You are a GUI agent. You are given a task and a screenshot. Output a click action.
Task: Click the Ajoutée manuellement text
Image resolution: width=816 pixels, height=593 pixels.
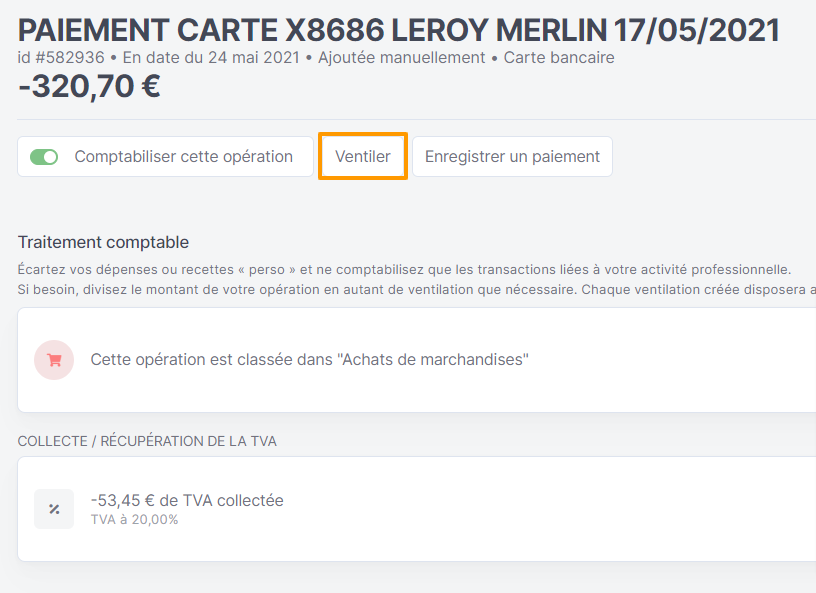coord(401,57)
